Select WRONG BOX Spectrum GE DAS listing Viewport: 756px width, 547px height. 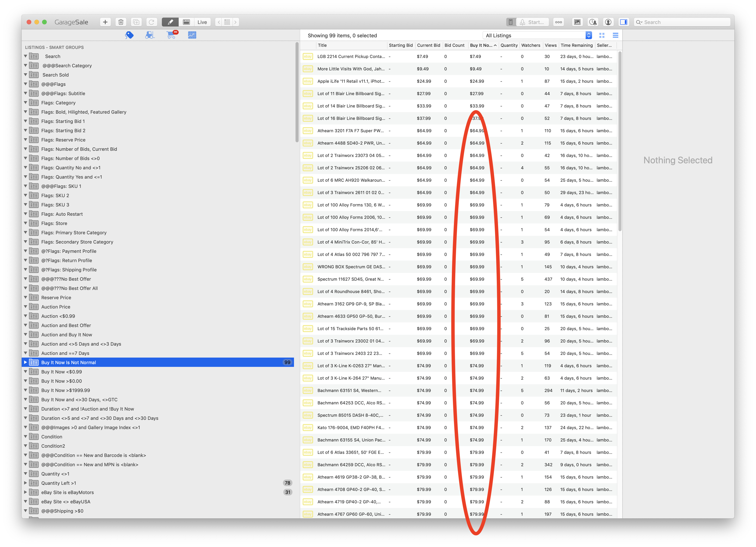pos(459,267)
